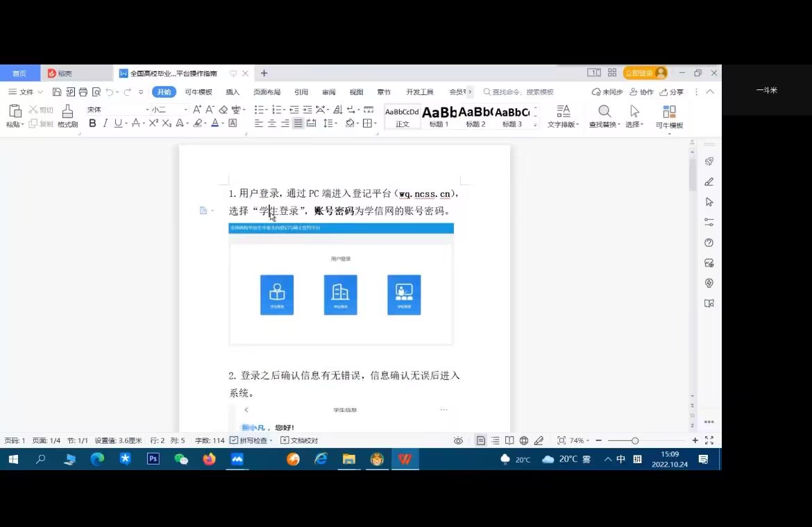The width and height of the screenshot is (812, 527).
Task: Click the search commands field (查找命令)
Action: click(522, 92)
